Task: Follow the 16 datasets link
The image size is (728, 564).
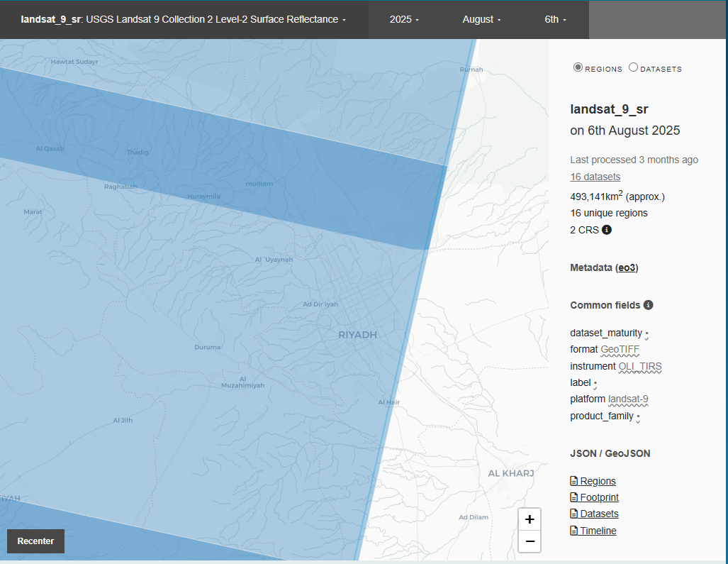Action: [x=595, y=176]
